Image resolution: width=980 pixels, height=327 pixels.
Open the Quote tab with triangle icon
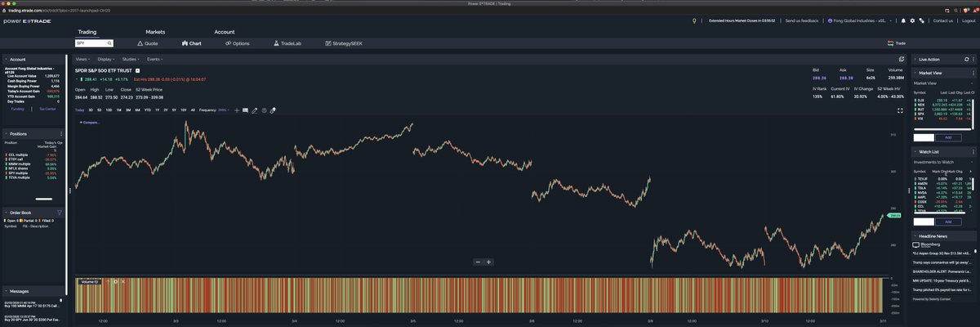(148, 43)
